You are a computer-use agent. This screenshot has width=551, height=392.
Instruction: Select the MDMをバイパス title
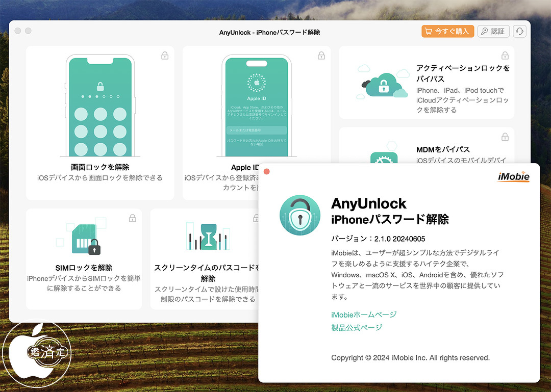[443, 149]
